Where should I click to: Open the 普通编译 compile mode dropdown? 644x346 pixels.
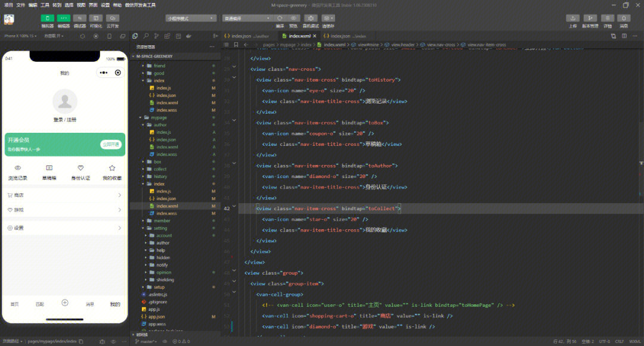click(x=247, y=18)
